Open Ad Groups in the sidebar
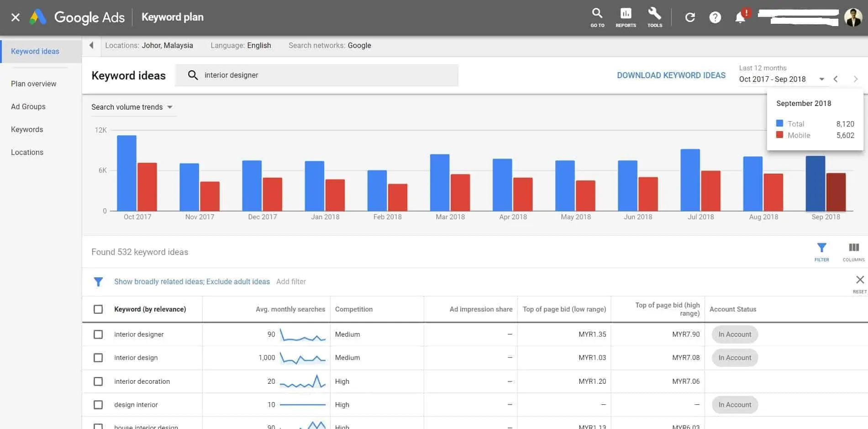Image resolution: width=868 pixels, height=429 pixels. point(28,106)
